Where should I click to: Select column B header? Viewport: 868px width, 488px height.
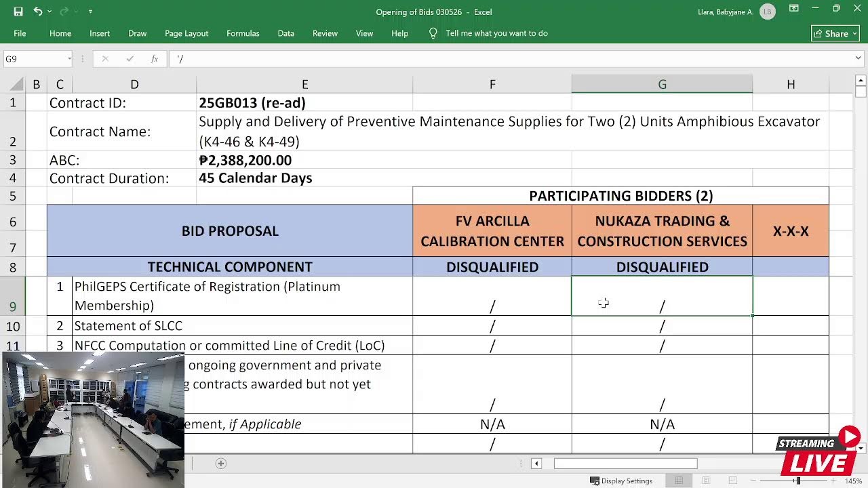click(36, 84)
